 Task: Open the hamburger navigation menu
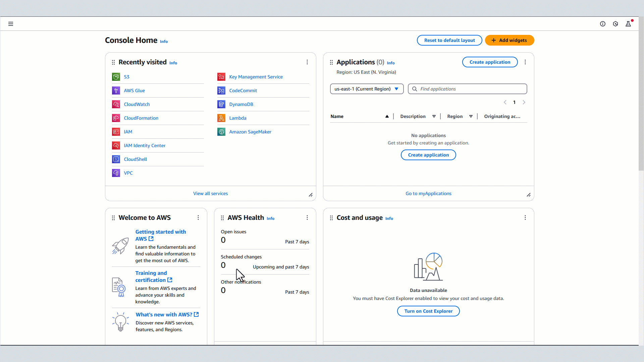click(11, 24)
